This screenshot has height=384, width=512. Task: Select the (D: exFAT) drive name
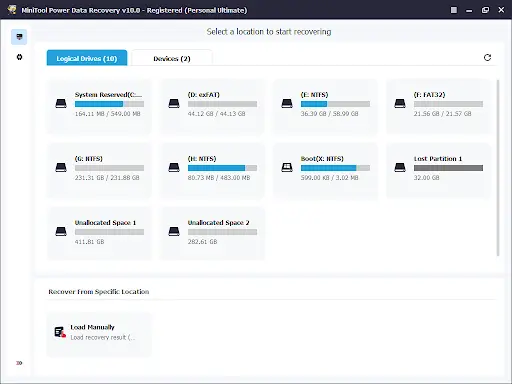(x=204, y=95)
